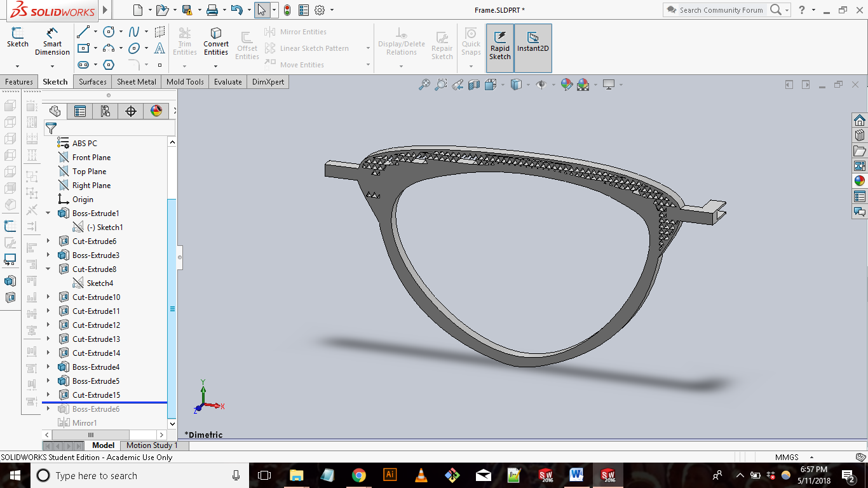This screenshot has width=868, height=488.
Task: Click the Options gear icon
Action: pos(320,10)
